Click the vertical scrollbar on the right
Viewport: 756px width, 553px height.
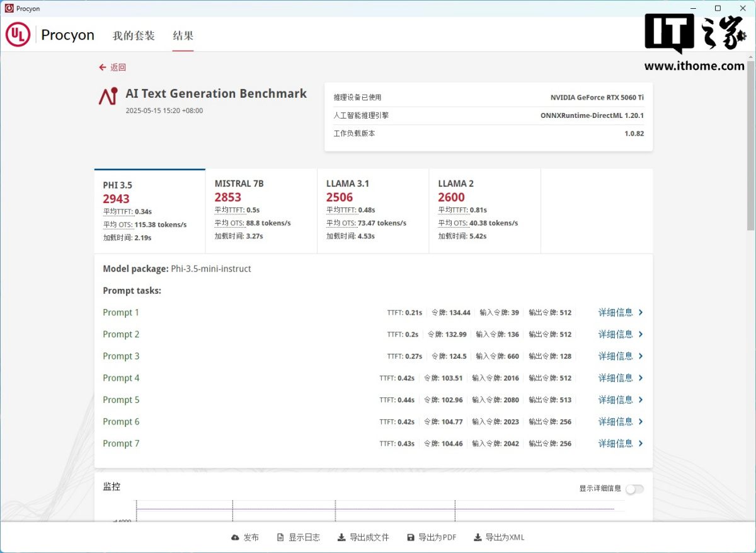[750, 145]
